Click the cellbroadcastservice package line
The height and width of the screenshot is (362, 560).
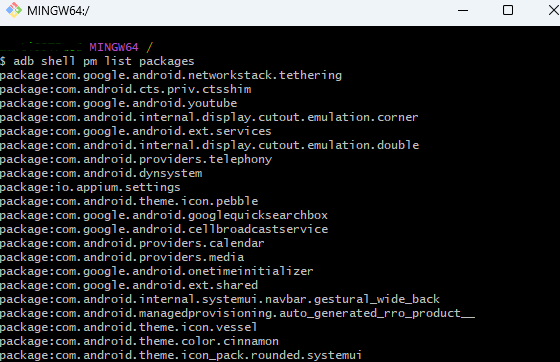(x=164, y=229)
